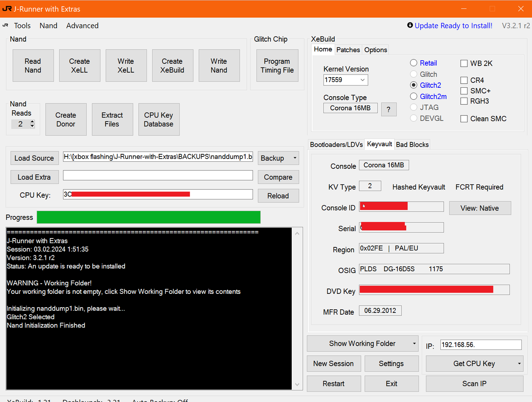Switch to XeBuild Home tab
The height and width of the screenshot is (402, 532).
tap(323, 49)
